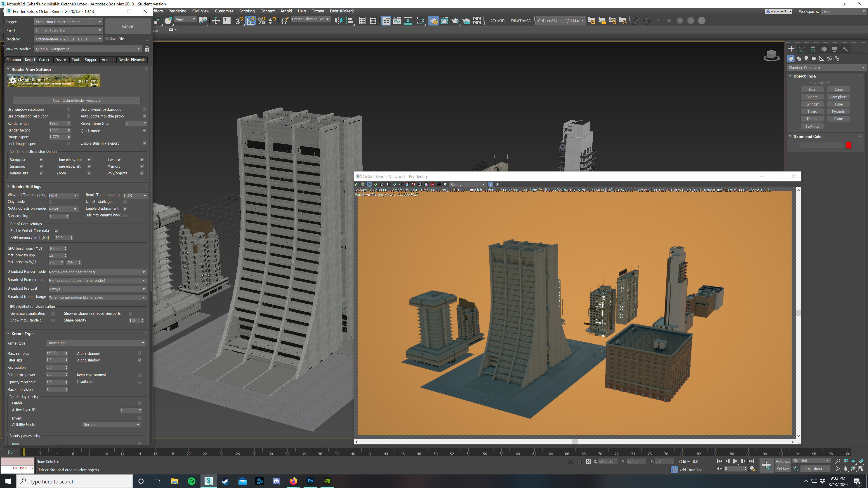Expand the Standard Primitives dropdown
Screen dimensions: 868x488
(826, 68)
